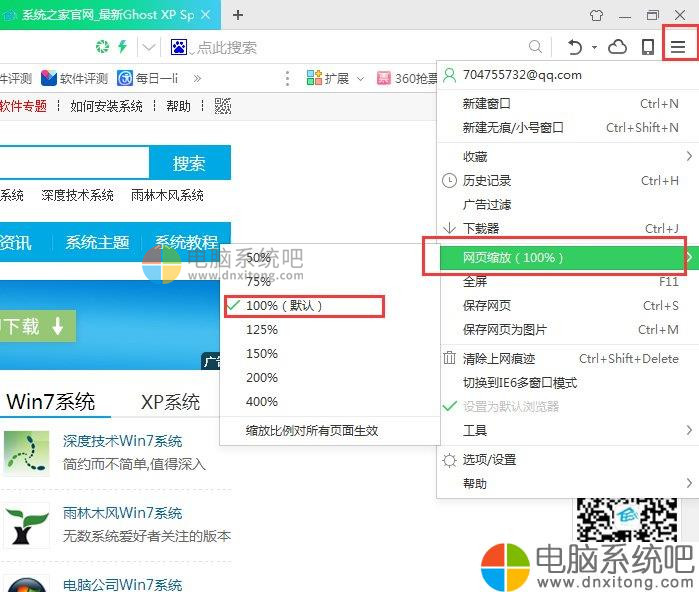Viewport: 699px width, 592px height.
Task: Click the vertical dots bookmark bar handle
Action: pyautogui.click(x=288, y=78)
